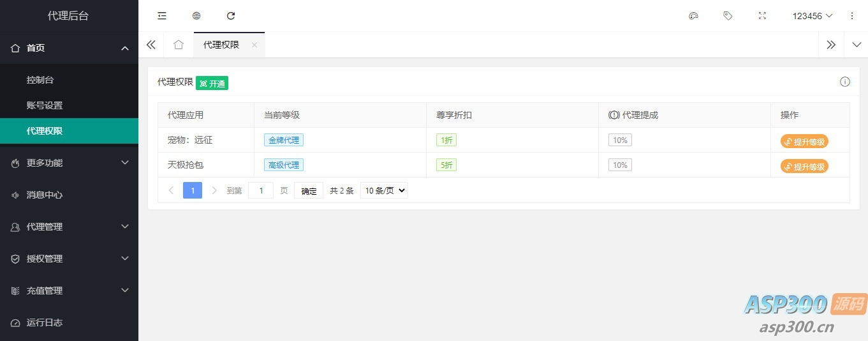Open the theme palette icon
Image resolution: width=868 pixels, height=341 pixels.
693,16
